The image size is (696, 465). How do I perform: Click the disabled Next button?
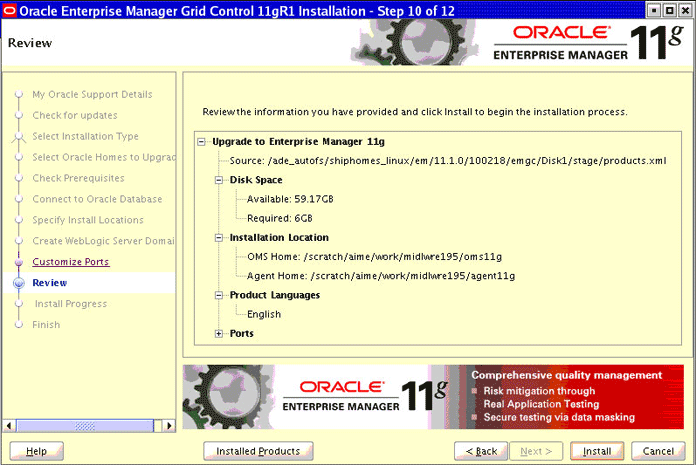point(536,451)
